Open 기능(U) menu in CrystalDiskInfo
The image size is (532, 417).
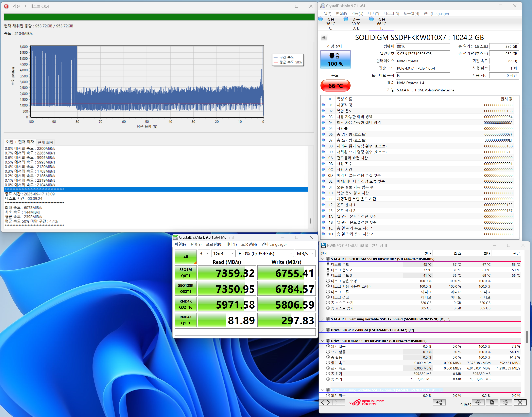click(x=357, y=14)
